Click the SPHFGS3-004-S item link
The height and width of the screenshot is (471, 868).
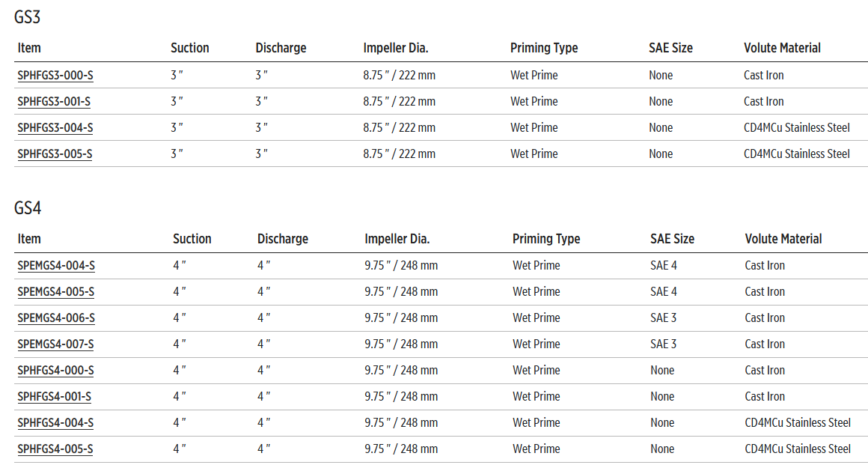[x=55, y=128]
